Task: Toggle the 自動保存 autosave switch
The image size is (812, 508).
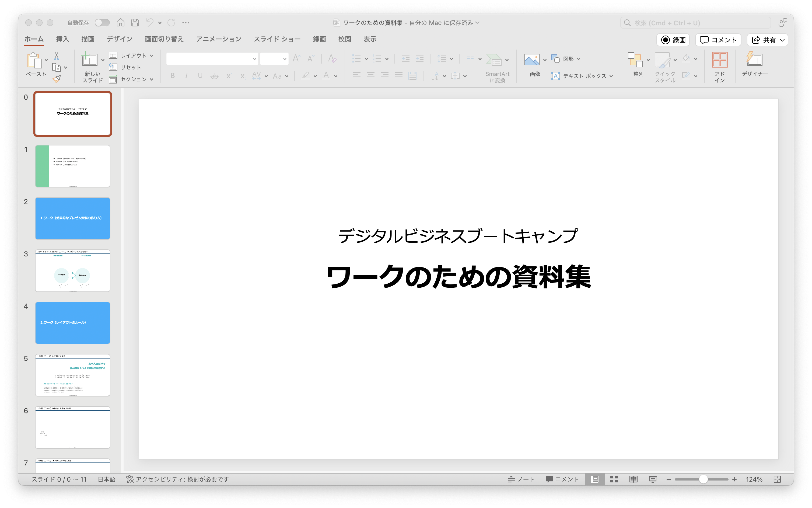Action: point(102,23)
